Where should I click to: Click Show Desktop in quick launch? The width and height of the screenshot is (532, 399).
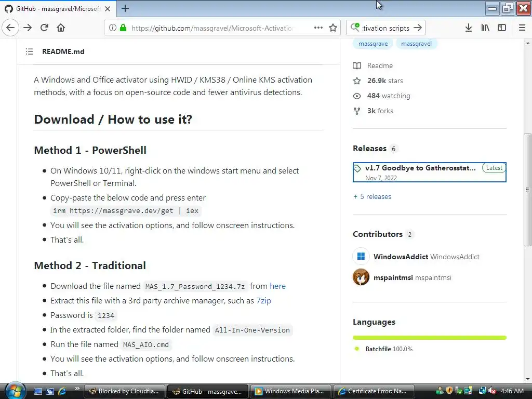coord(37,391)
